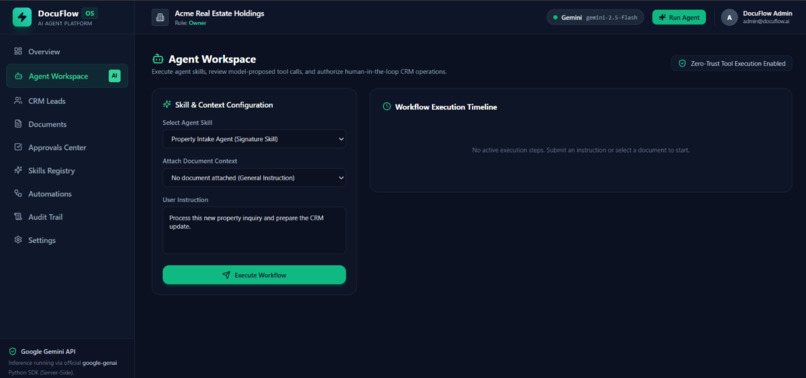Screen dimensions: 806x378
Task: Click the Execute Workflow button
Action: click(x=254, y=275)
